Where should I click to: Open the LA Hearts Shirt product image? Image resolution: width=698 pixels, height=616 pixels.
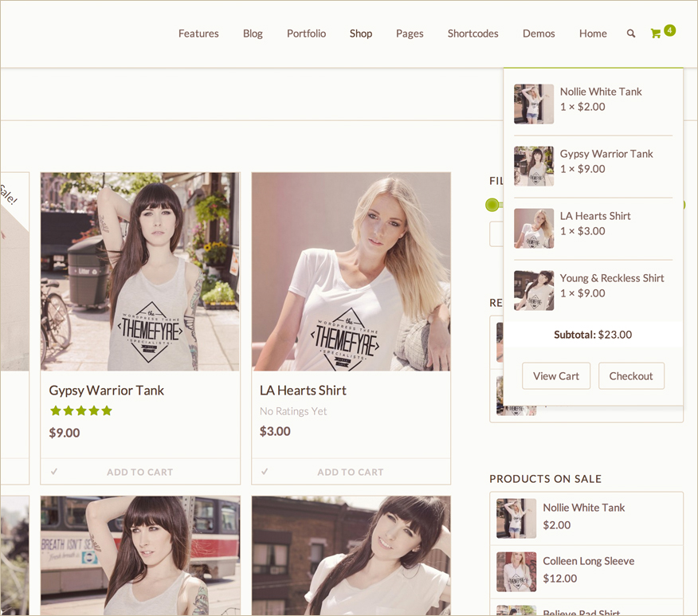[x=351, y=272]
